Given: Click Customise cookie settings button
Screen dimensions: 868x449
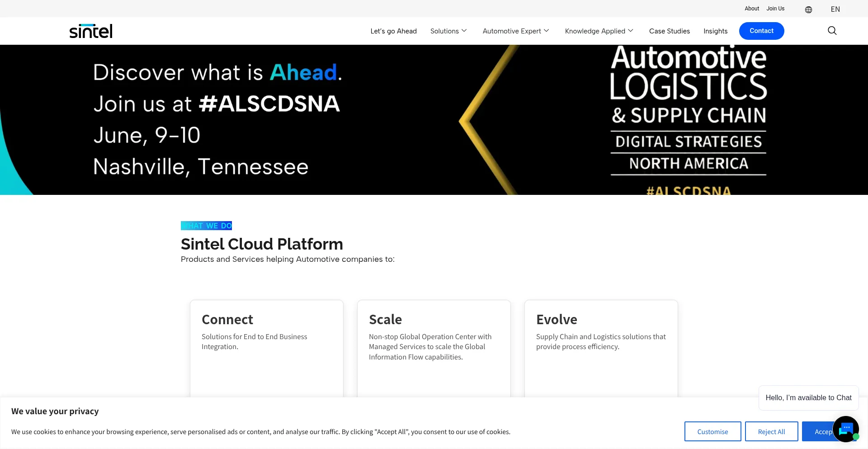Looking at the screenshot, I should pyautogui.click(x=712, y=431).
